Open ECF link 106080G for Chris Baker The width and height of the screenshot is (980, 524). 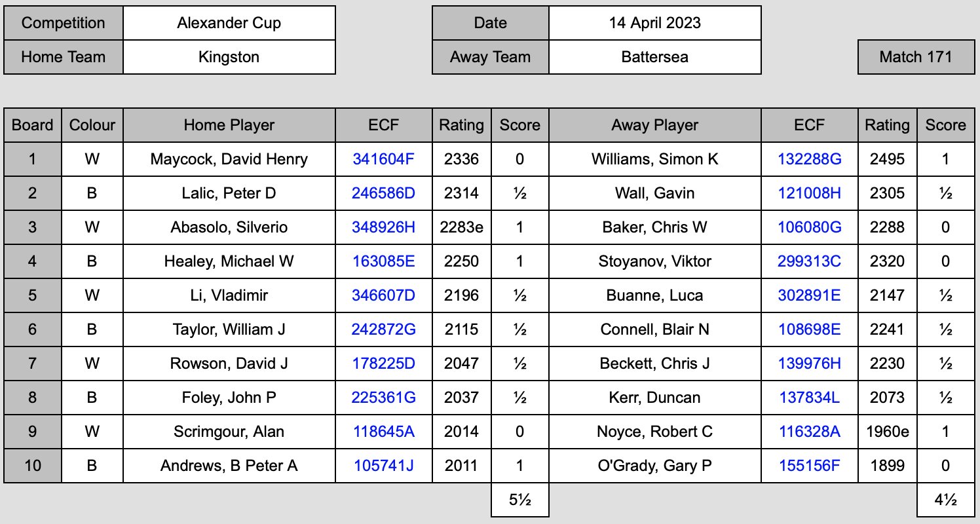click(810, 227)
